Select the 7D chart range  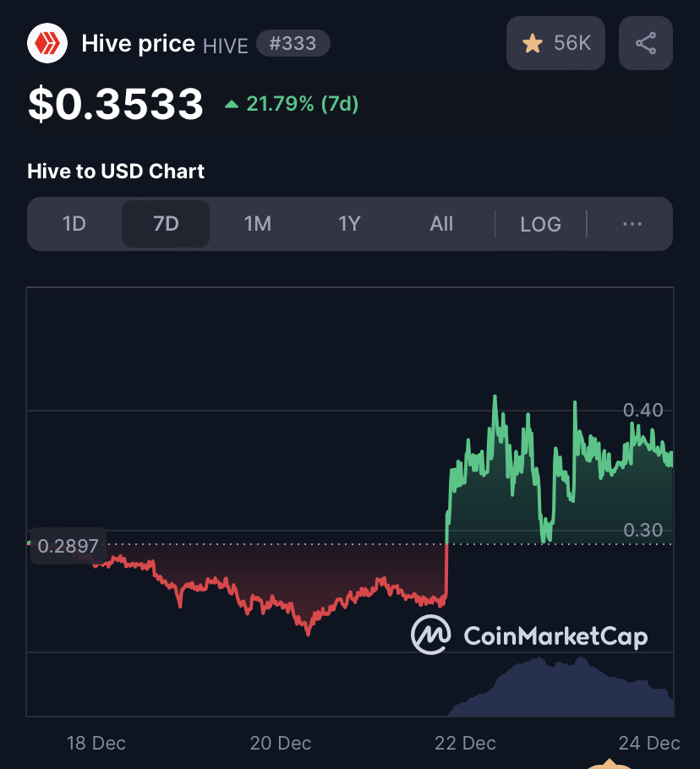166,224
